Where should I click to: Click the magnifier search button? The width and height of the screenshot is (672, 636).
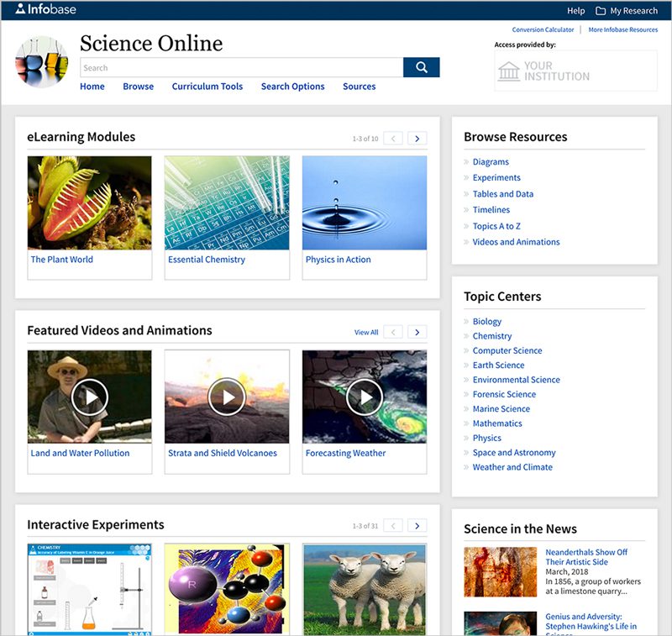[x=422, y=67]
